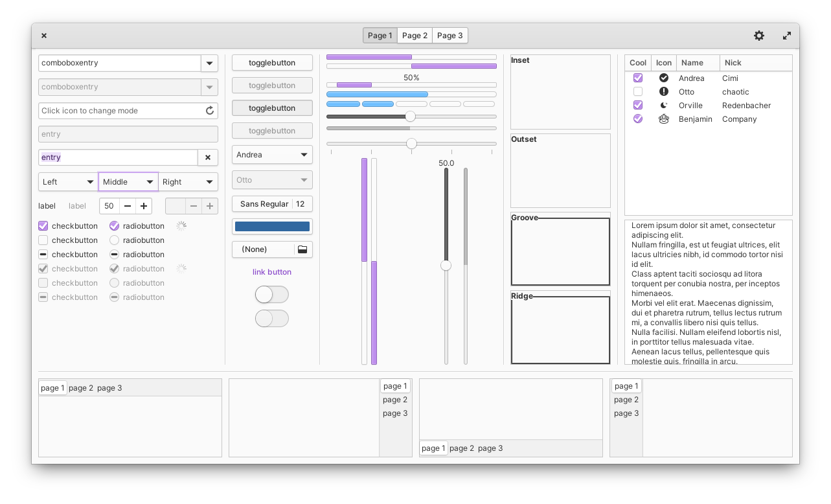Open the comboboxentry dropdown arrow
Screen dimensions: 831x504
(209, 63)
